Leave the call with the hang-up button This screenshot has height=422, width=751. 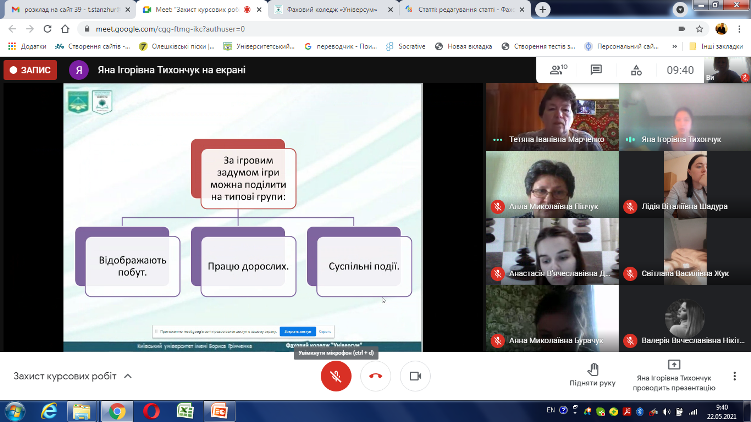click(376, 376)
